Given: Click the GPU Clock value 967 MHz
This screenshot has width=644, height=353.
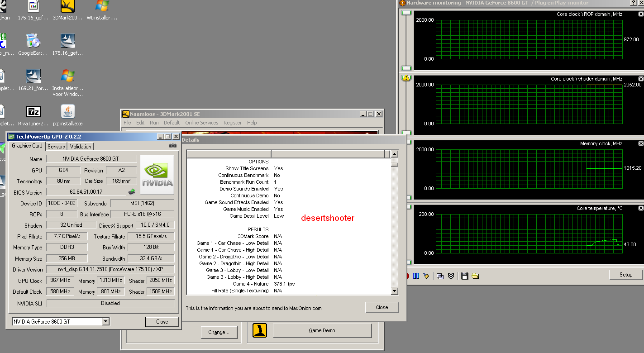Looking at the screenshot, I should 60,281.
